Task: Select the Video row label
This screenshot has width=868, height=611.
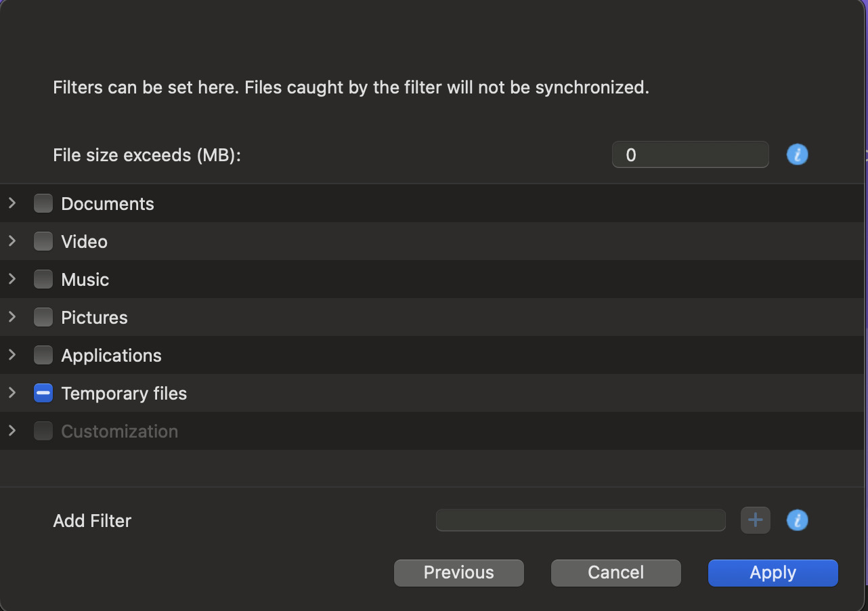Action: click(x=85, y=242)
